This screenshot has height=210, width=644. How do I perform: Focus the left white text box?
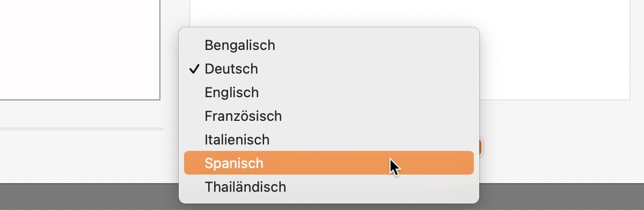[80, 50]
